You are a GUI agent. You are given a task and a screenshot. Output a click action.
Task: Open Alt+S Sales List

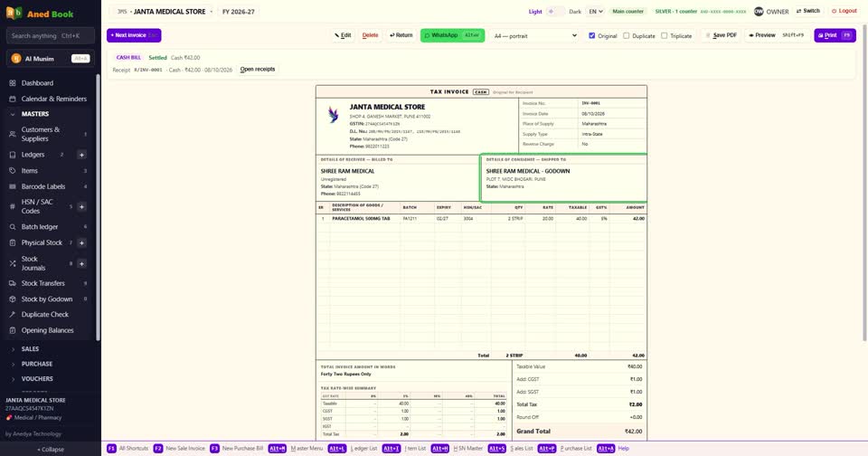click(510, 448)
